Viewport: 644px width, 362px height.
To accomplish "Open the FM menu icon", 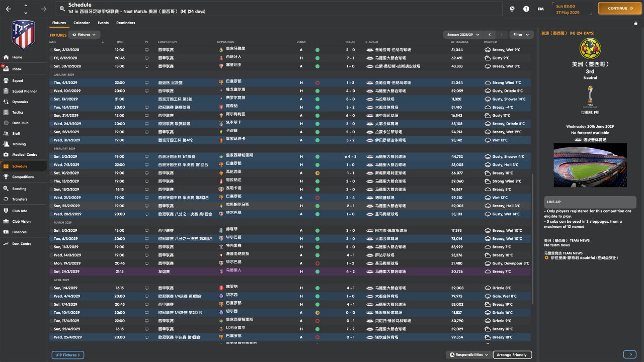I will 540,9.
